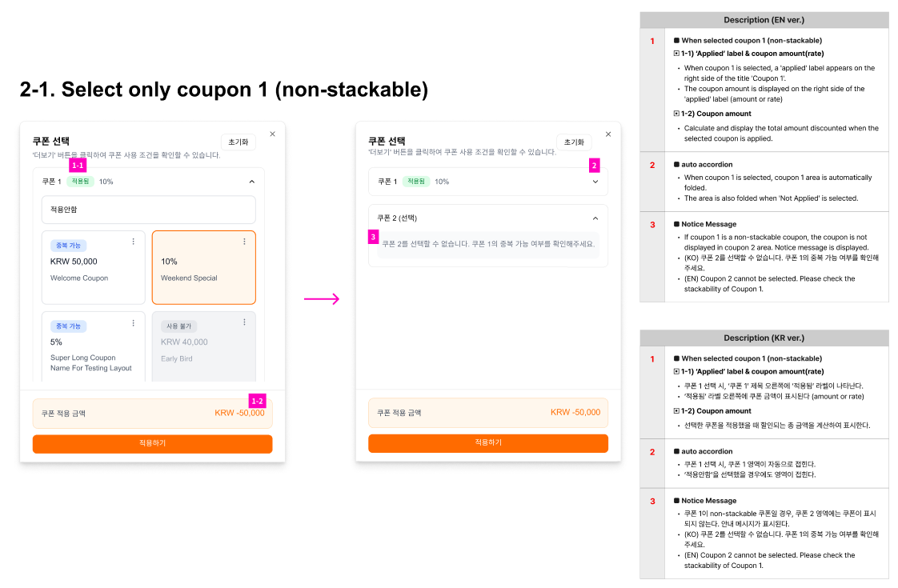The width and height of the screenshot is (898, 588).
Task: Collapse 쿠폰 1 section above the coupon cards
Action: point(253,182)
